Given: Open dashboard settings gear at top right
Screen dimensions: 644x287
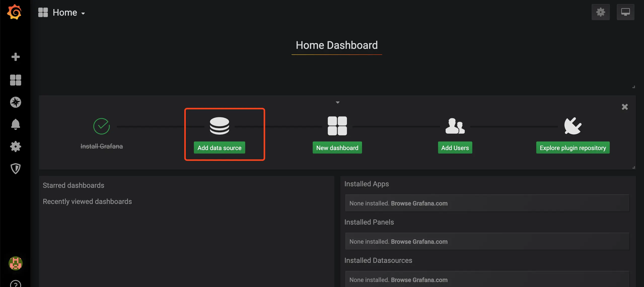Looking at the screenshot, I should click(600, 12).
